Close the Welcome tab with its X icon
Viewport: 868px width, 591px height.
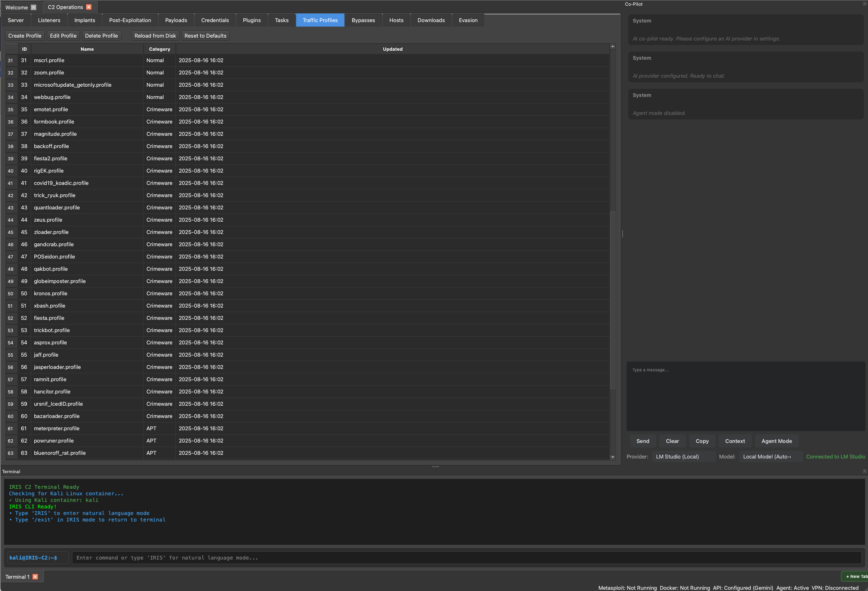point(34,7)
